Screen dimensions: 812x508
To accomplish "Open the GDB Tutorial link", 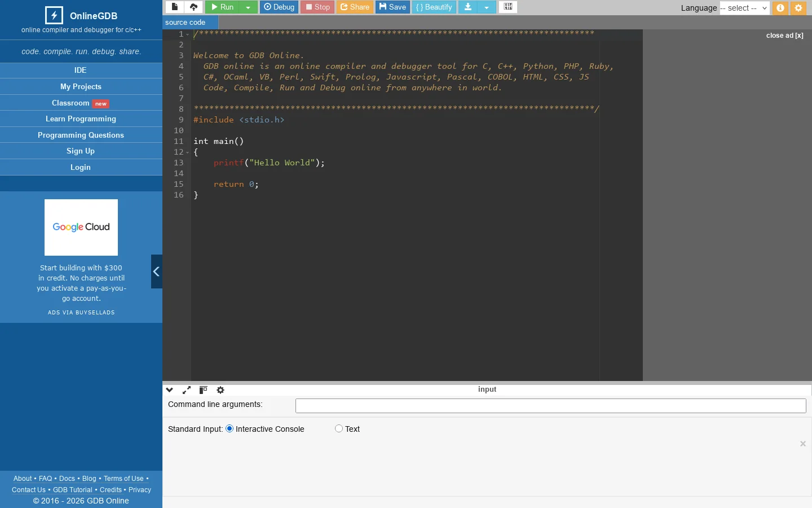I will pos(73,490).
